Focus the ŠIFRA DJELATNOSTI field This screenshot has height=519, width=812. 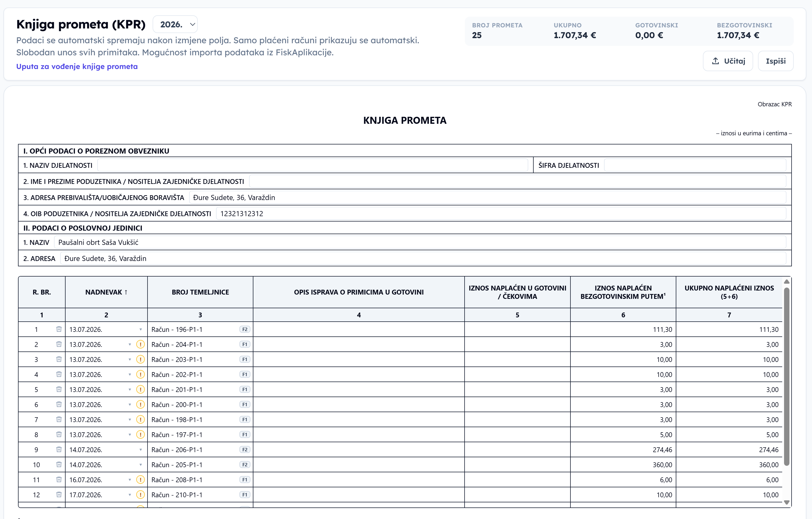tap(695, 165)
